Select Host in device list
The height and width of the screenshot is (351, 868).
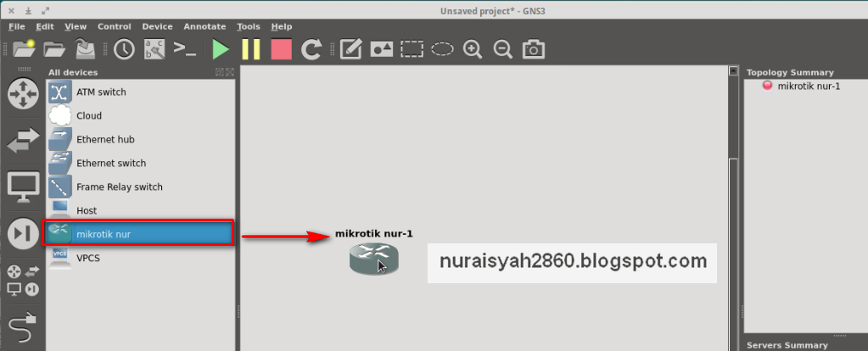point(140,210)
